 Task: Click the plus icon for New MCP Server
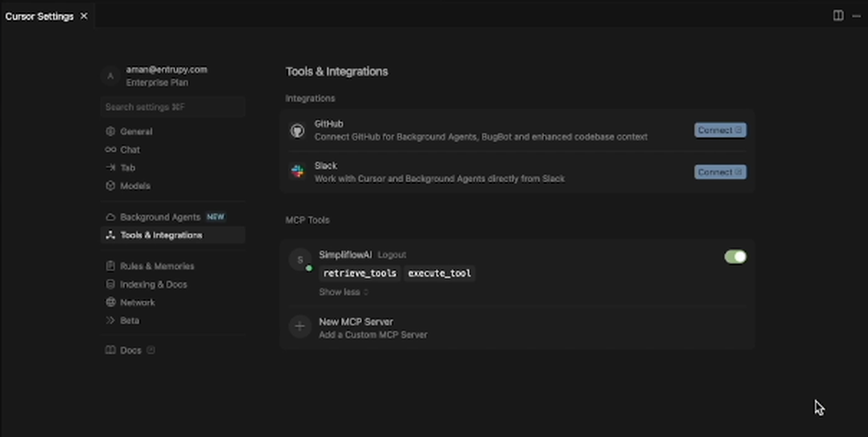300,327
